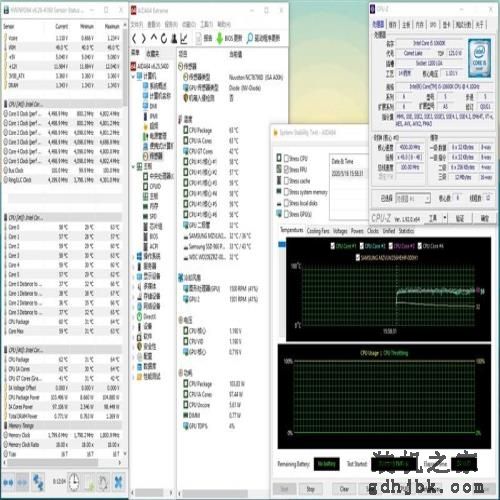The height and width of the screenshot is (500, 500).
Task: Toggle the SAMSUNG drive graph checkbox
Action: tap(358, 257)
